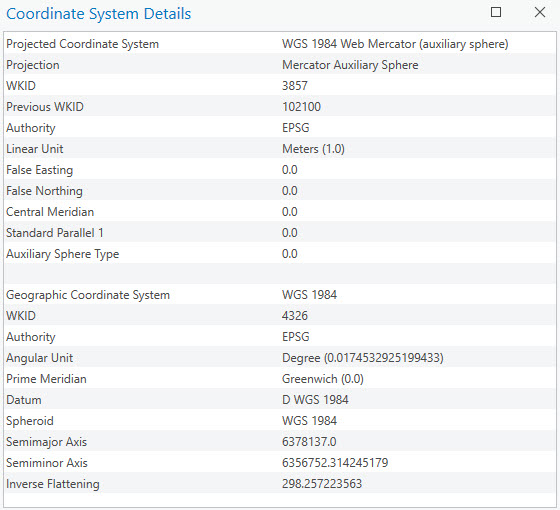Select the Datum D WGS 1984 value
The height and width of the screenshot is (510, 560).
(315, 400)
